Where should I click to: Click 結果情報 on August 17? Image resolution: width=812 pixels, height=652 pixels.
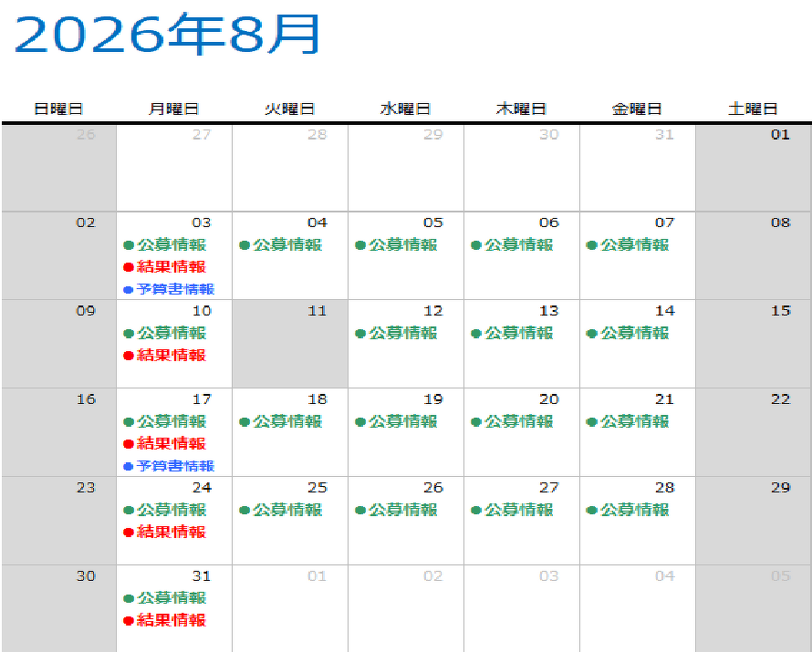pos(172,444)
